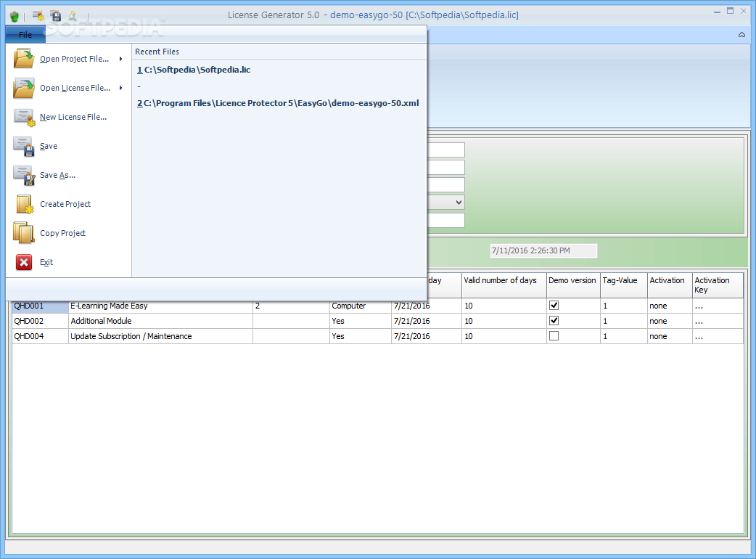Select the QHD004 cell
Screen dimensions: 756x559
(x=40, y=336)
